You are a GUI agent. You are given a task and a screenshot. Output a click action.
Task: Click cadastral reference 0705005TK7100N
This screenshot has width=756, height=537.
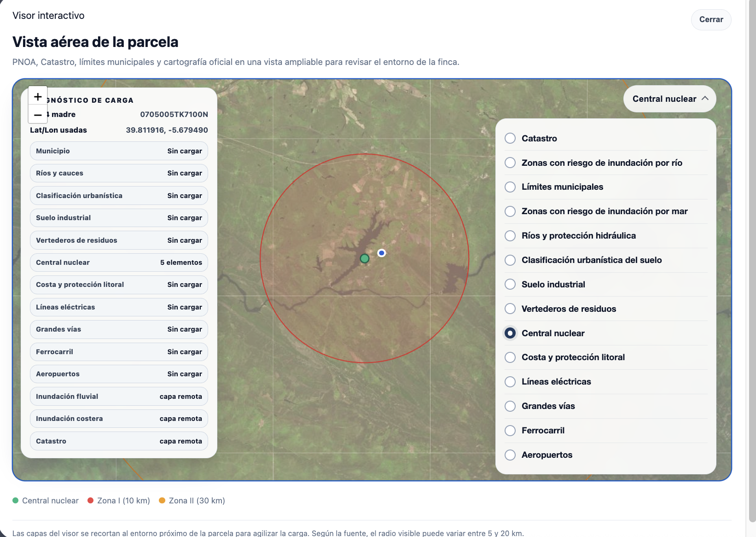click(174, 114)
